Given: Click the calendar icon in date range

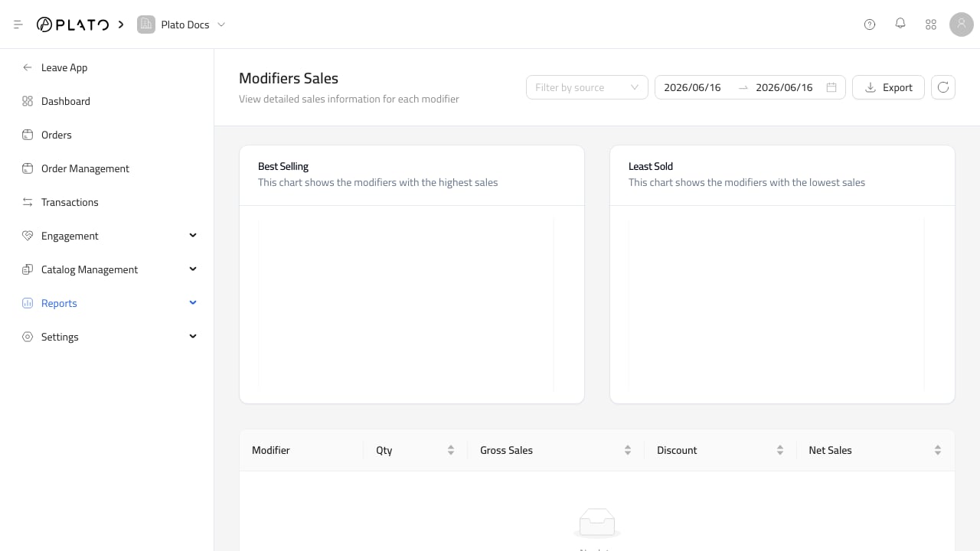Looking at the screenshot, I should pyautogui.click(x=831, y=87).
